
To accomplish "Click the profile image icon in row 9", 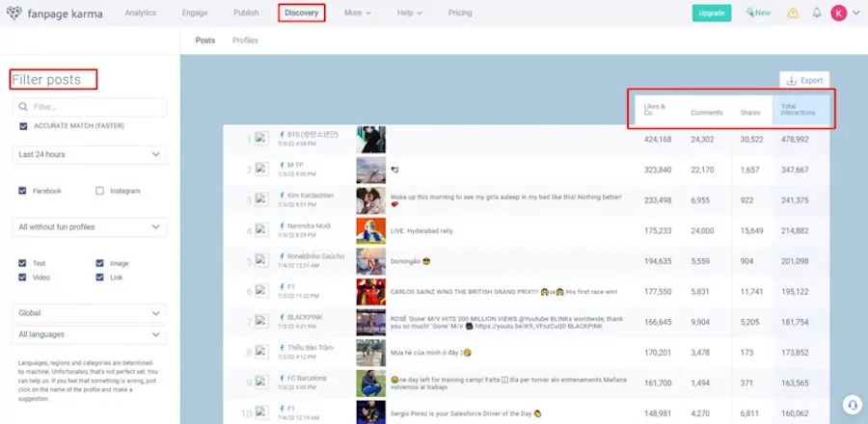I will [261, 382].
